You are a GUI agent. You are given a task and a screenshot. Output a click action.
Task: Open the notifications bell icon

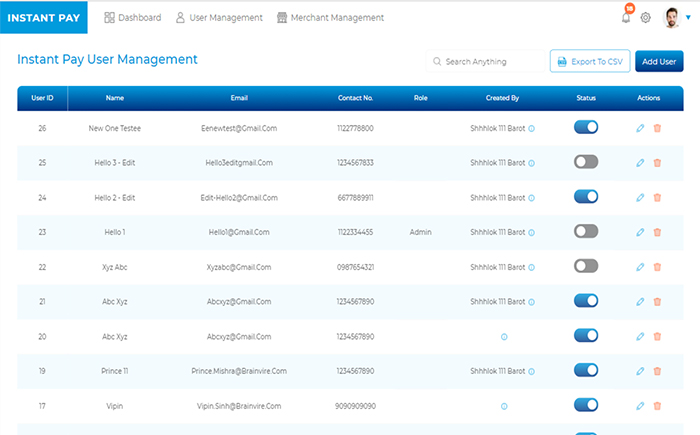[626, 18]
